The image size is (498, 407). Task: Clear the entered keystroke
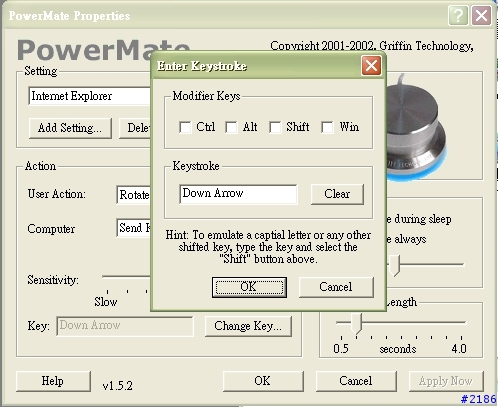click(x=337, y=194)
